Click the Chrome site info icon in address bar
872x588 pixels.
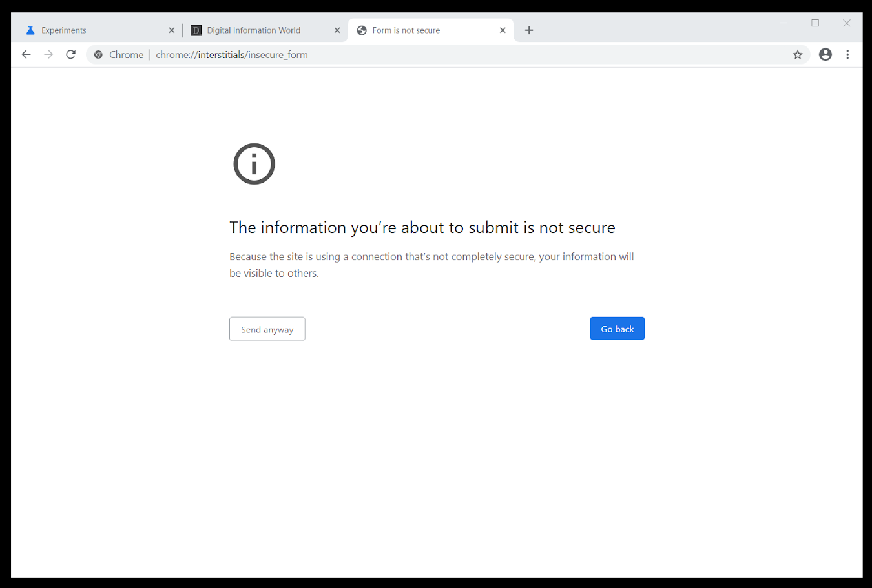click(98, 55)
